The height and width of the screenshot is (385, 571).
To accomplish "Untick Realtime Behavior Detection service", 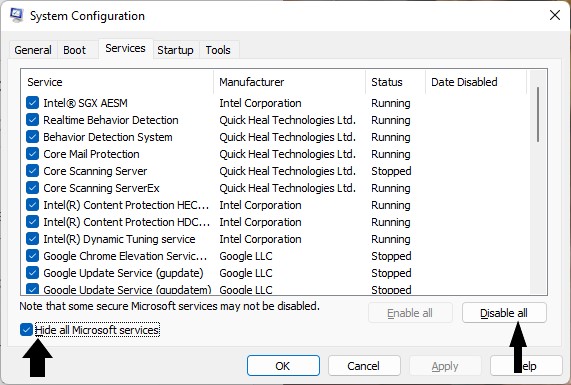I will 32,120.
